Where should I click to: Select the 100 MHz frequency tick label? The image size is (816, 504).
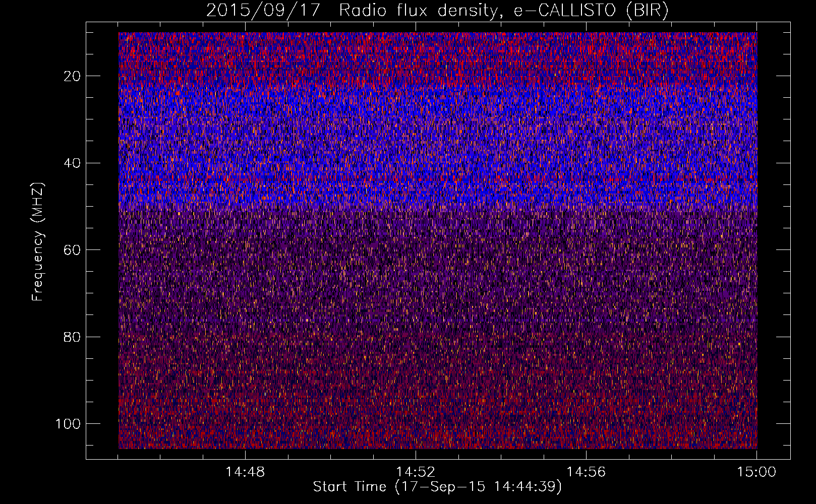pyautogui.click(x=68, y=424)
